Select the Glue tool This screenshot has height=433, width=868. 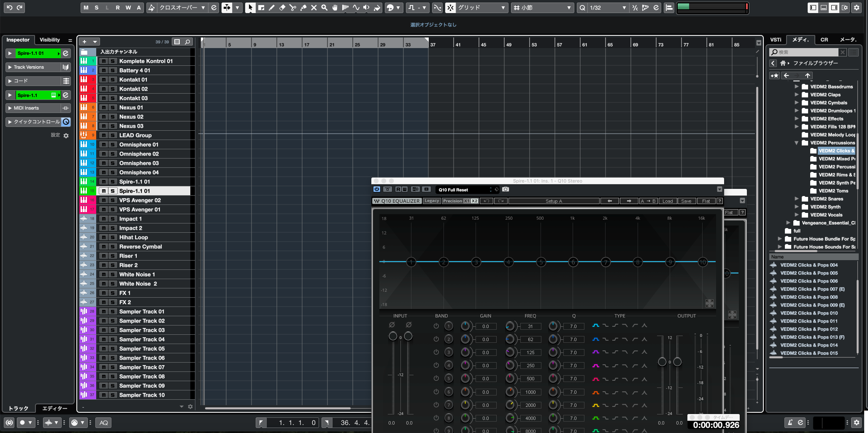(x=303, y=8)
